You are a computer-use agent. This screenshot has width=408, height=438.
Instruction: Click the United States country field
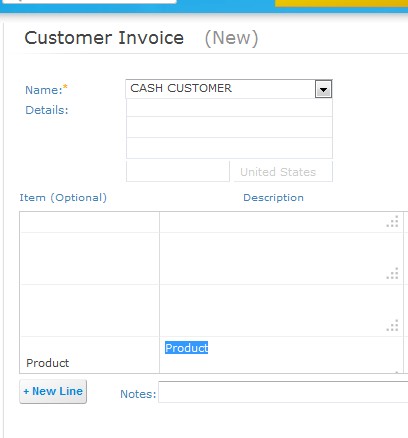(283, 172)
